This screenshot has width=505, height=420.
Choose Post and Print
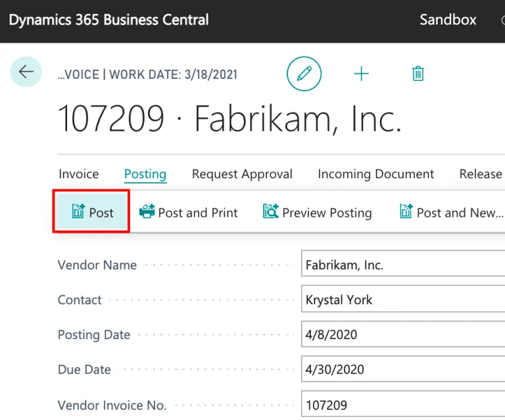pyautogui.click(x=189, y=212)
